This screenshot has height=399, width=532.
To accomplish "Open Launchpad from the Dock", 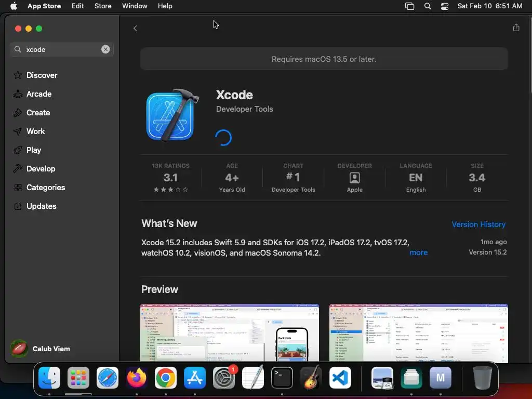I will (x=78, y=378).
